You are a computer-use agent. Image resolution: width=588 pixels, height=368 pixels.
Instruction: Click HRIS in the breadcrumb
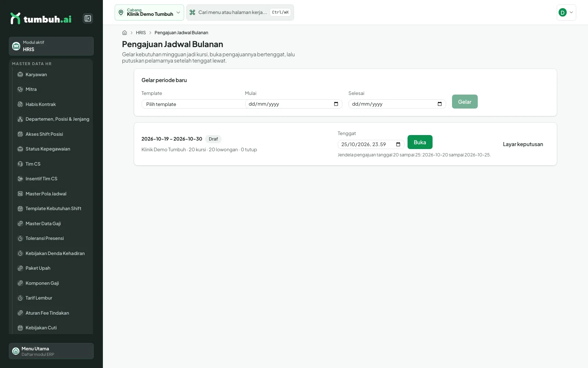pos(141,33)
